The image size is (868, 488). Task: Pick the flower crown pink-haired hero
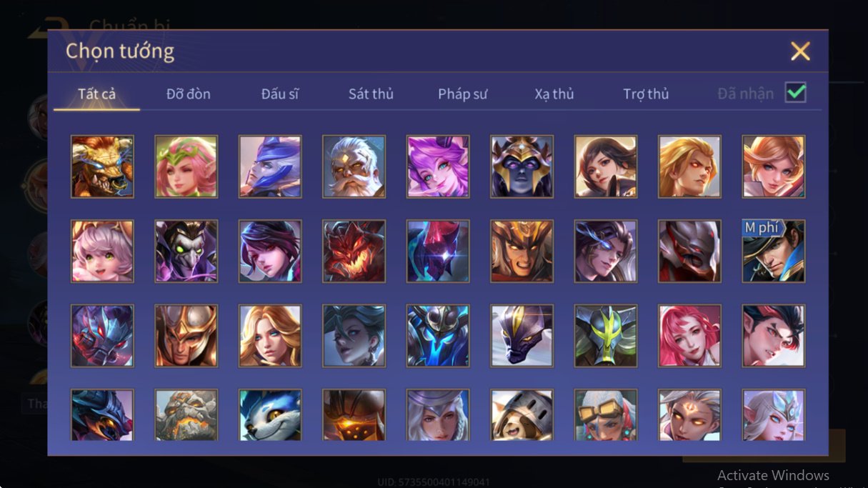pos(186,166)
